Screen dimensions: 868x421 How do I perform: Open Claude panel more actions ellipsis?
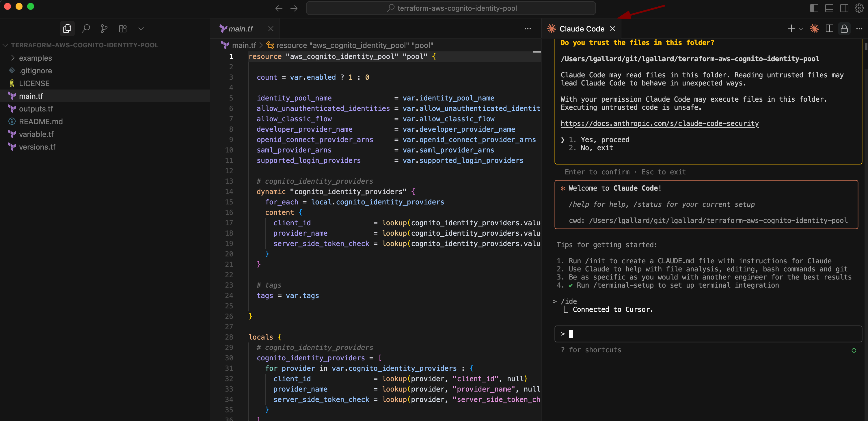pos(859,29)
